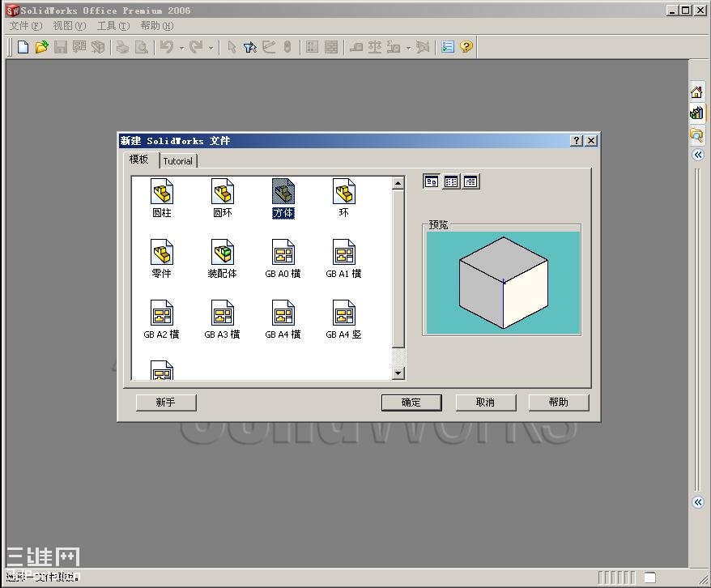
Task: Switch to list view
Action: [x=451, y=181]
